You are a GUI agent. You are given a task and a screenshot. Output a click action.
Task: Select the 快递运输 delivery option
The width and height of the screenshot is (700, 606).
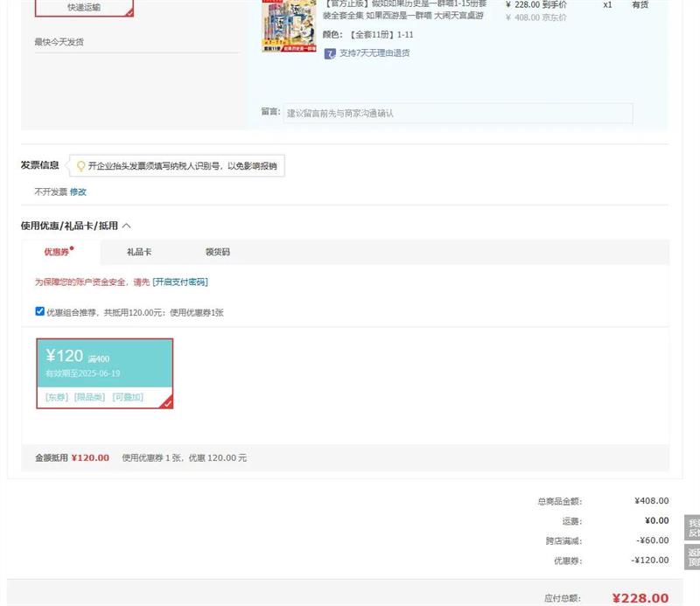[x=84, y=8]
